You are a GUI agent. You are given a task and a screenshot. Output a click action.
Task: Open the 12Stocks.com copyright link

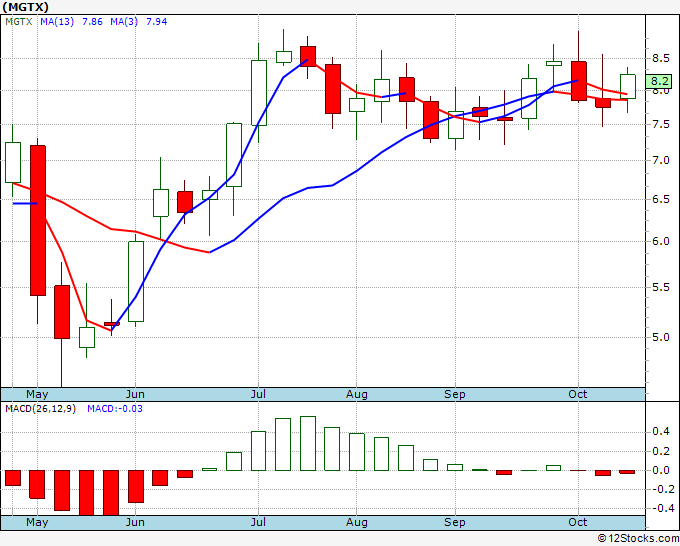638,538
